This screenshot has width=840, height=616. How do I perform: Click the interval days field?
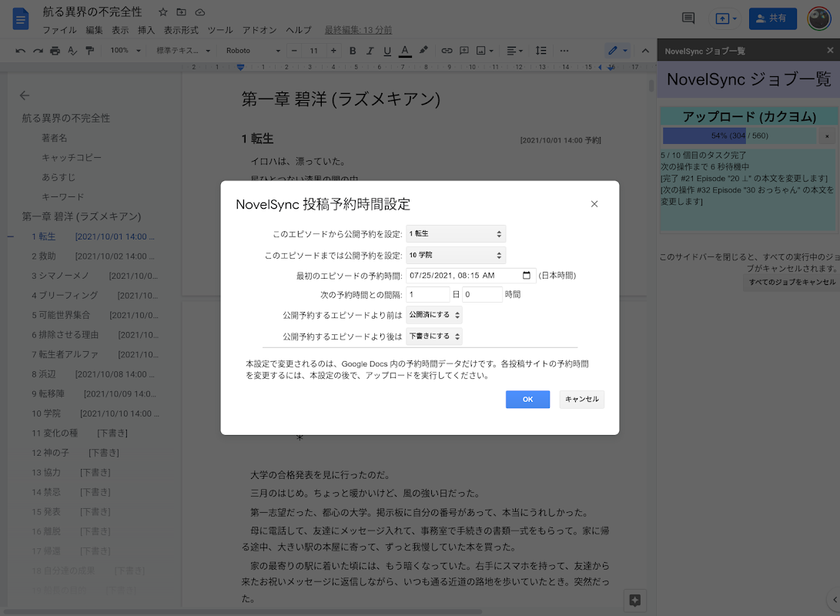click(427, 295)
